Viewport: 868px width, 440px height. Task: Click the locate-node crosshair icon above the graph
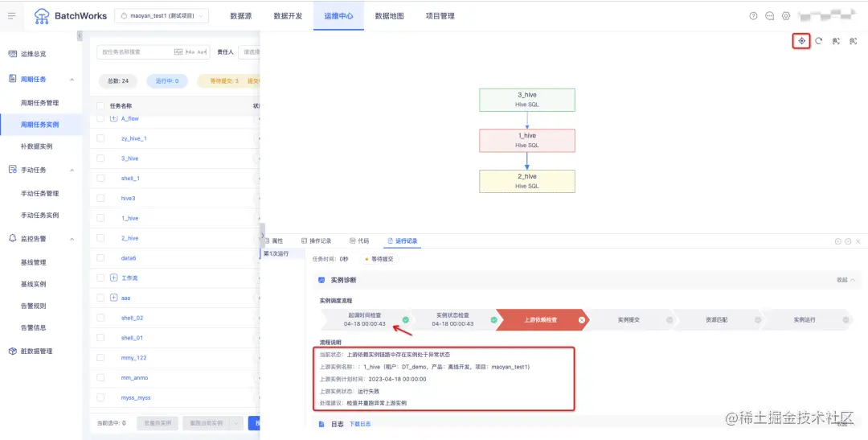801,41
